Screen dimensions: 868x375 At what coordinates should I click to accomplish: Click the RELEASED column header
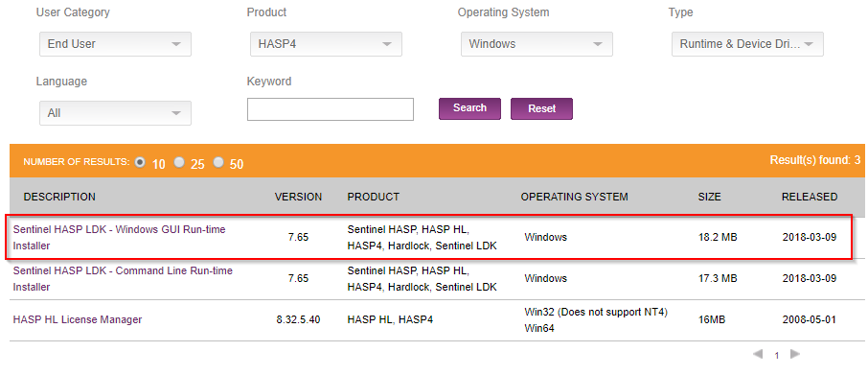pyautogui.click(x=810, y=197)
